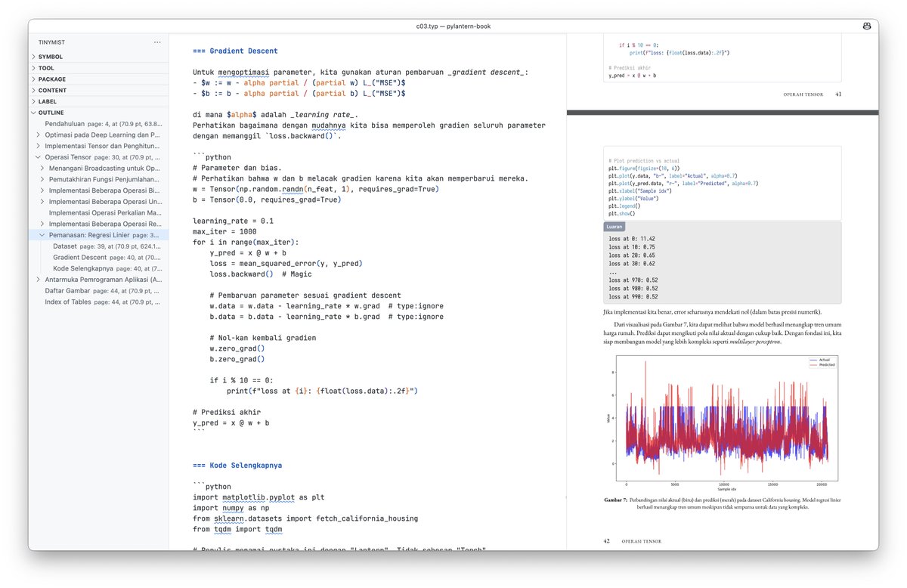The height and width of the screenshot is (588, 907).
Task: Click 'max_iter = 1000' line in editor
Action: (224, 232)
